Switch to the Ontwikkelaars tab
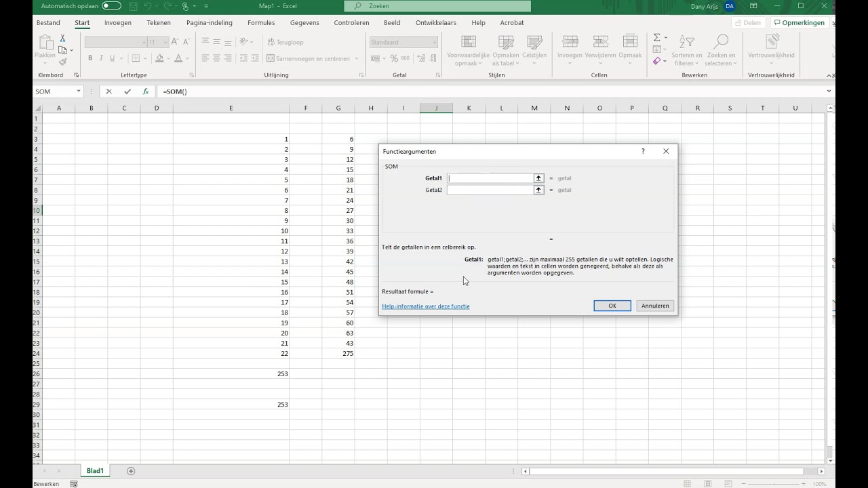This screenshot has height=488, width=868. click(x=436, y=22)
